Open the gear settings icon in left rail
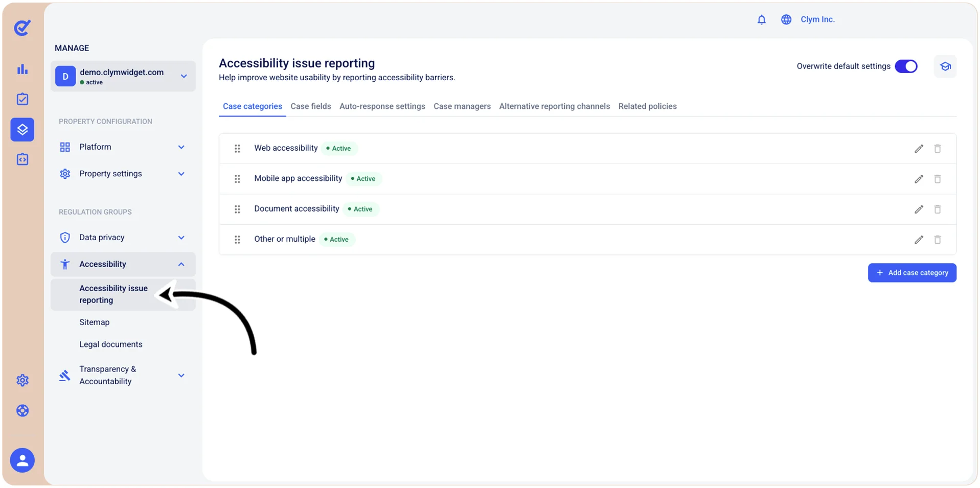This screenshot has width=980, height=488. tap(22, 380)
